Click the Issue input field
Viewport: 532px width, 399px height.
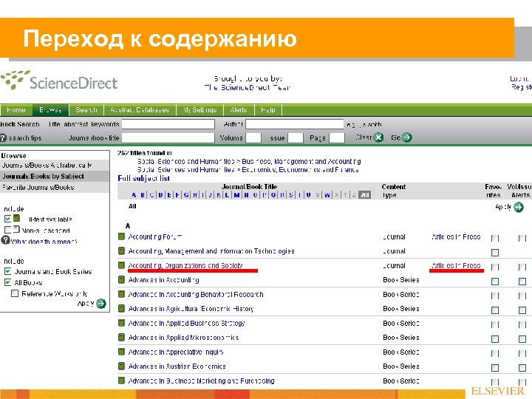pos(295,137)
